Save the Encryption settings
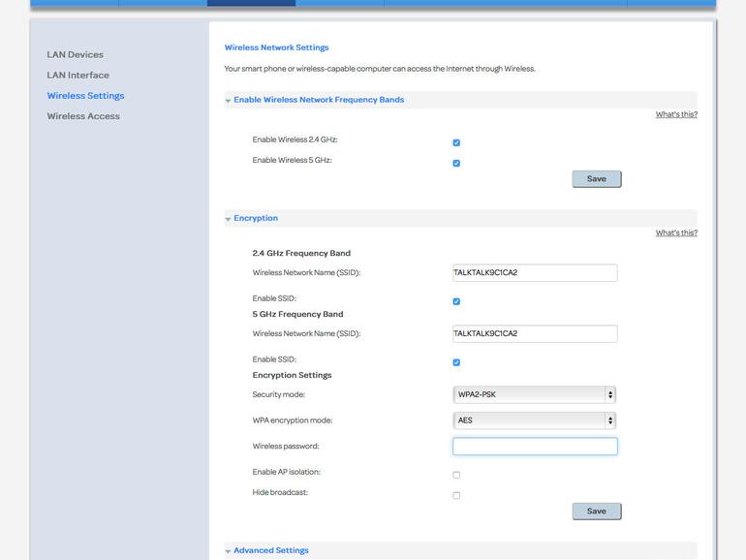 (x=597, y=511)
